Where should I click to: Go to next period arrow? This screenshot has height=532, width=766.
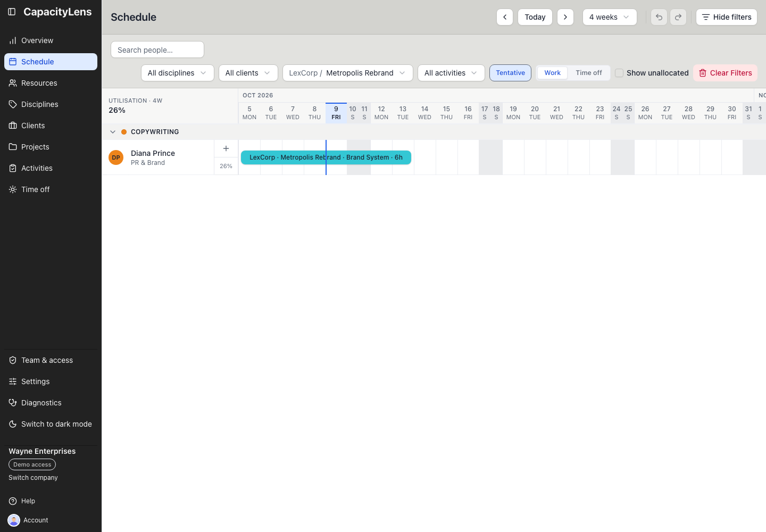click(565, 17)
